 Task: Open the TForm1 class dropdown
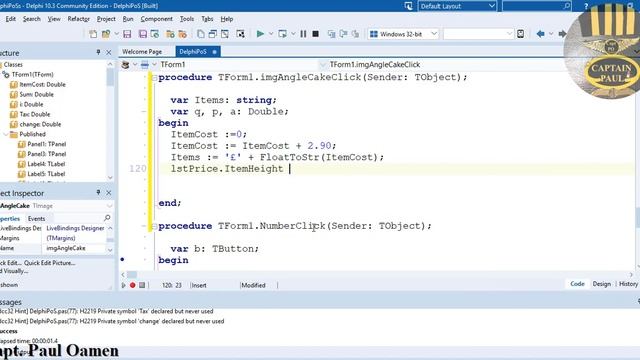click(322, 64)
